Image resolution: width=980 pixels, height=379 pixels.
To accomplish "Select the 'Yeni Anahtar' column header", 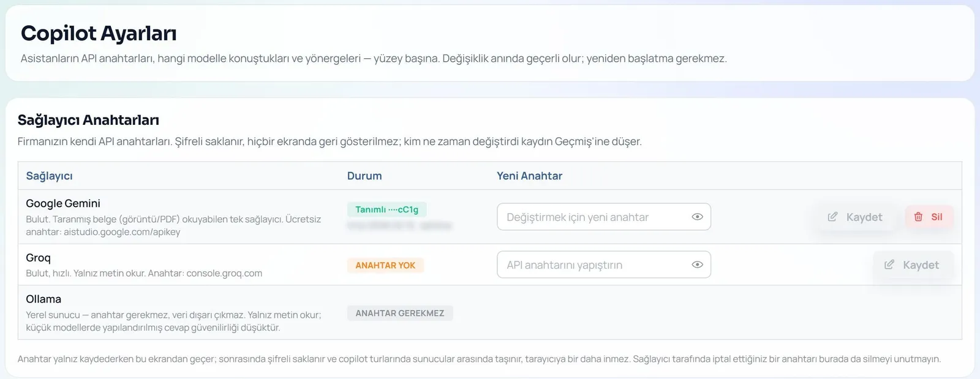I will (529, 176).
